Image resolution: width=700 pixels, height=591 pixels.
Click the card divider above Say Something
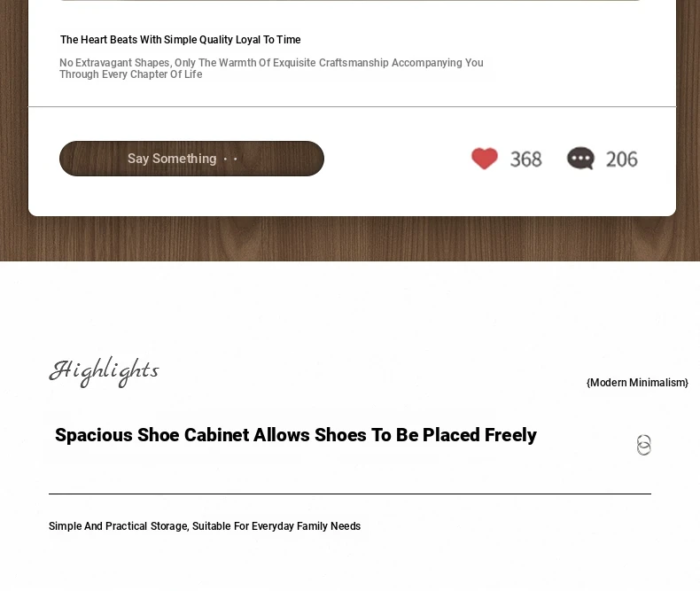click(x=353, y=106)
